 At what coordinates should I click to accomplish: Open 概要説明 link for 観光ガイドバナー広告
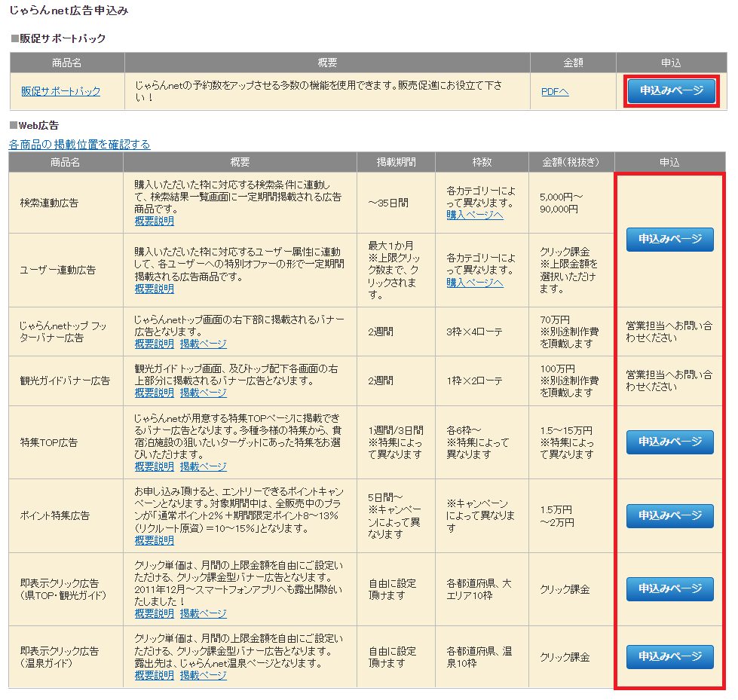pyautogui.click(x=154, y=393)
